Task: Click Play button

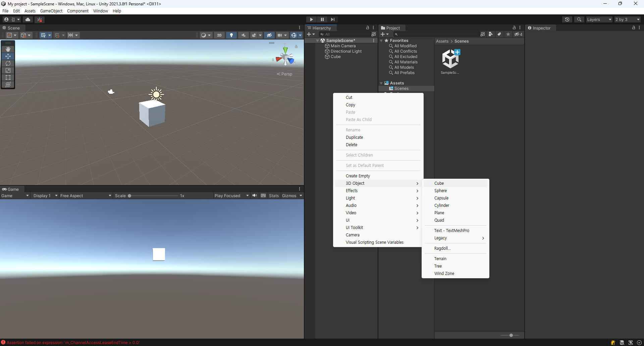Action: 312,19
